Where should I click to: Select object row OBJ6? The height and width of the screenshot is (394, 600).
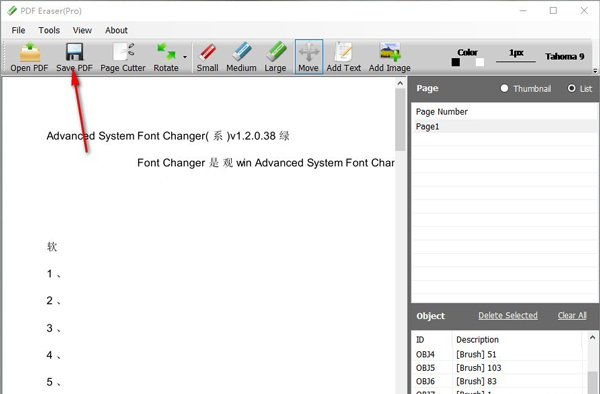click(499, 381)
